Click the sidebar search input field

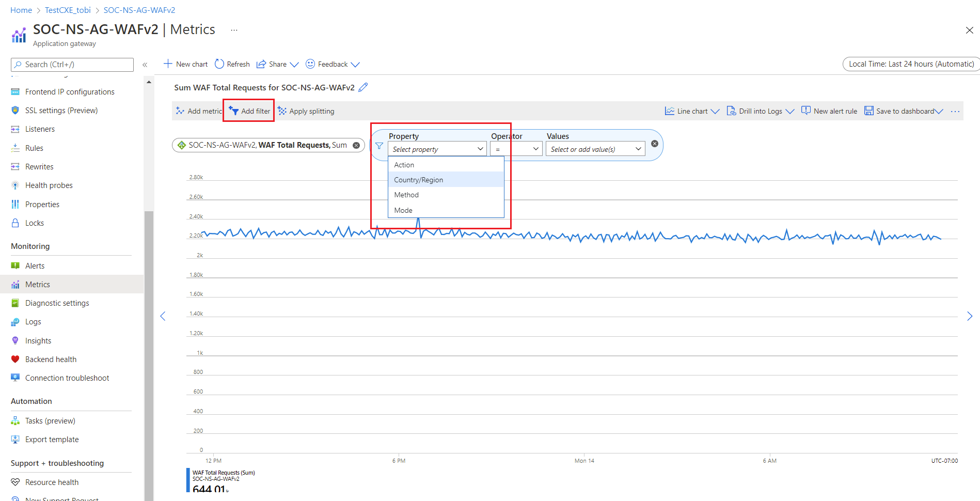72,65
